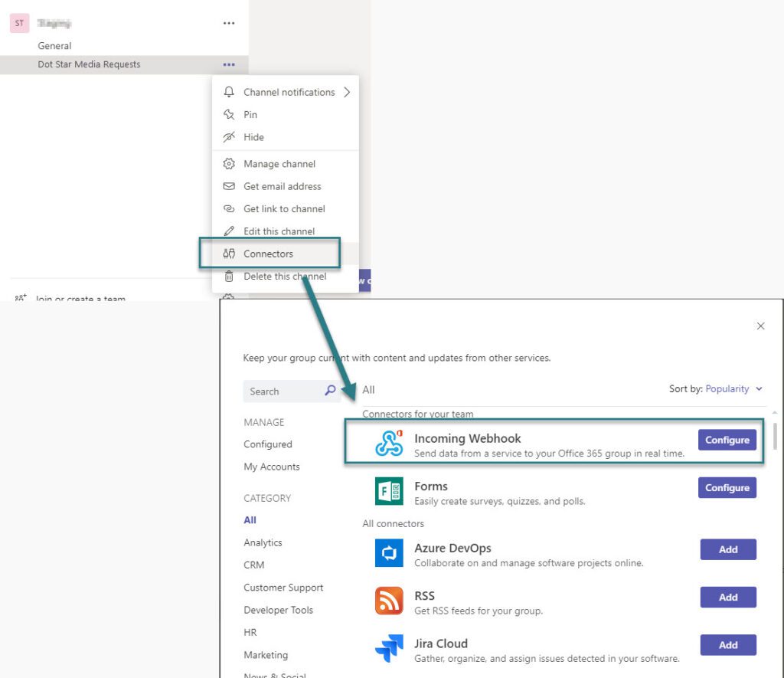Click the Manage channel gear icon
The height and width of the screenshot is (678, 784).
229,164
